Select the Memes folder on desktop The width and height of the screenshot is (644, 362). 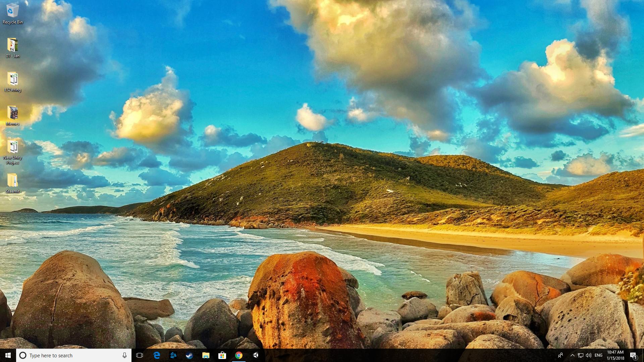tap(12, 116)
